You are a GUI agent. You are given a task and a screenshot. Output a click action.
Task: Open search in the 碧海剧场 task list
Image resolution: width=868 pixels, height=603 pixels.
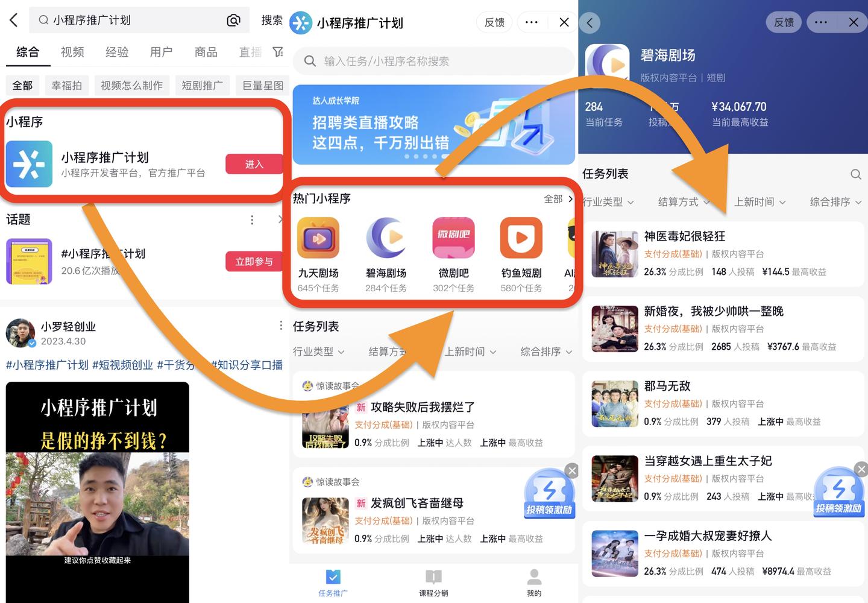click(856, 174)
